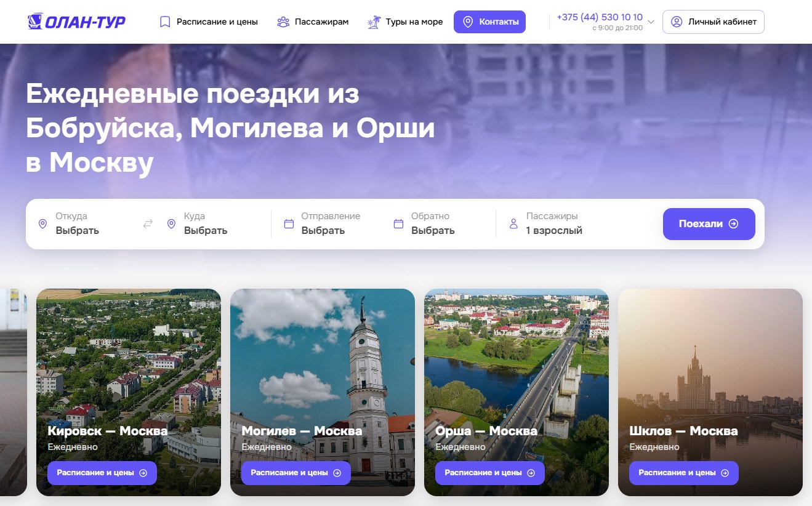
Task: Click the arrow icon on Шклов card button
Action: tap(725, 473)
